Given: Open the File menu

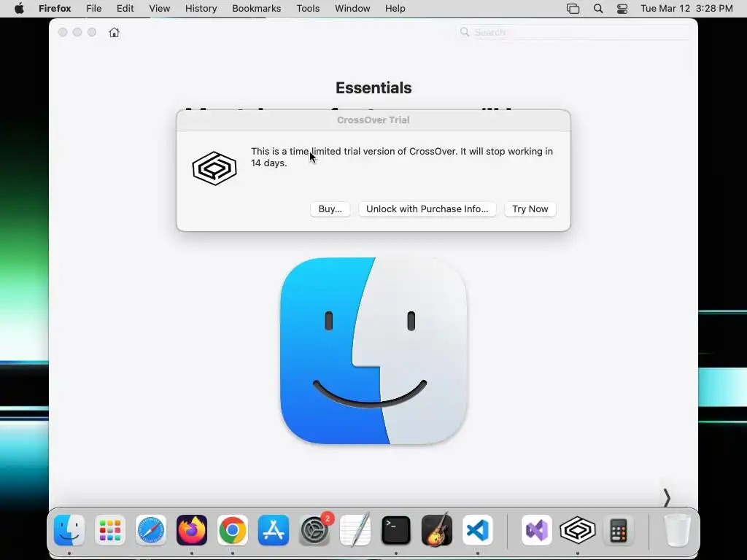Looking at the screenshot, I should click(x=94, y=9).
